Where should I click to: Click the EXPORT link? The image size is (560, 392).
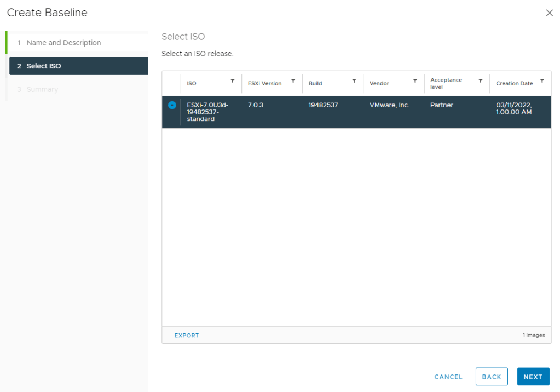coord(187,336)
